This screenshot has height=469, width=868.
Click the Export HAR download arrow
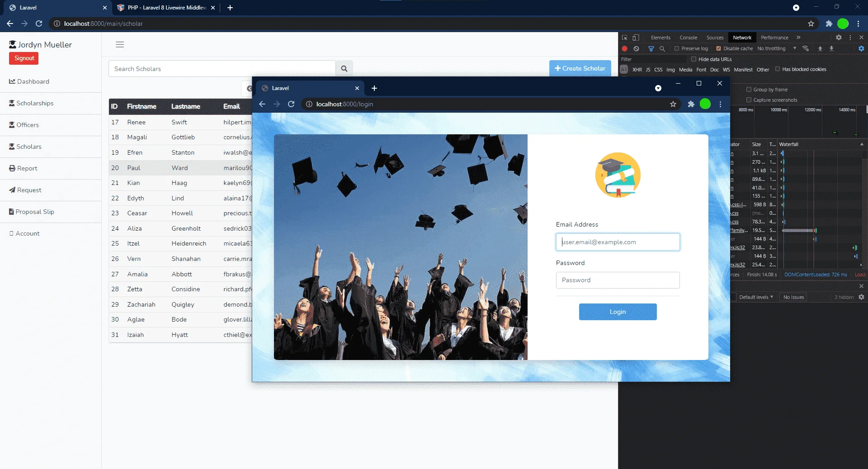(831, 48)
